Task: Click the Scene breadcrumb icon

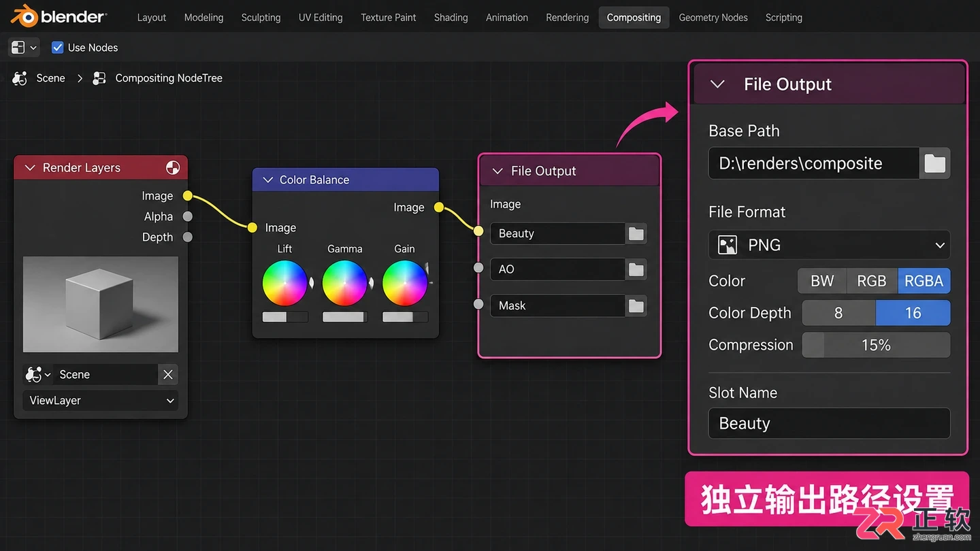Action: pos(20,78)
